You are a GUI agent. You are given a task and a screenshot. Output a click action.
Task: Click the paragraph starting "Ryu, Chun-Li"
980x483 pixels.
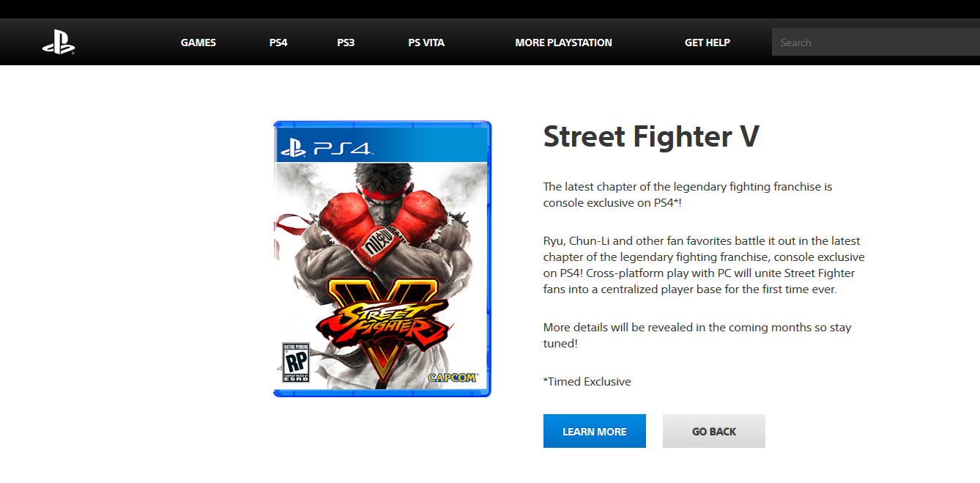click(x=704, y=265)
